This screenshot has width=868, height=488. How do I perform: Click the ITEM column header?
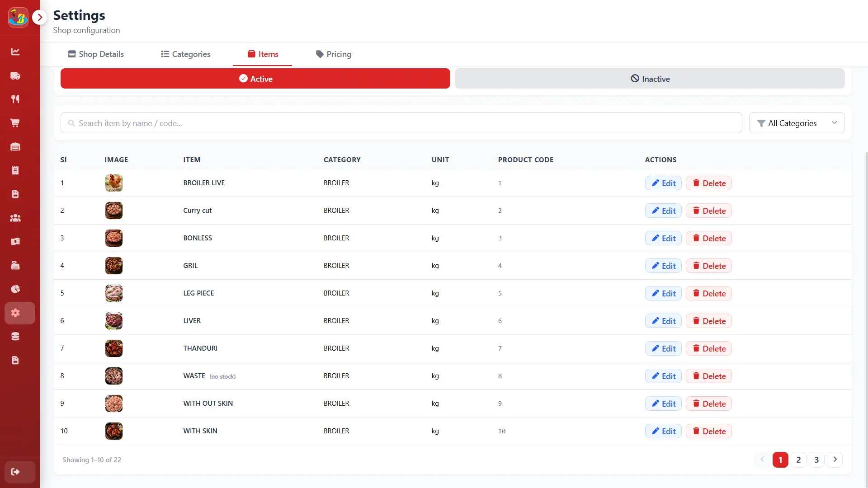(192, 160)
